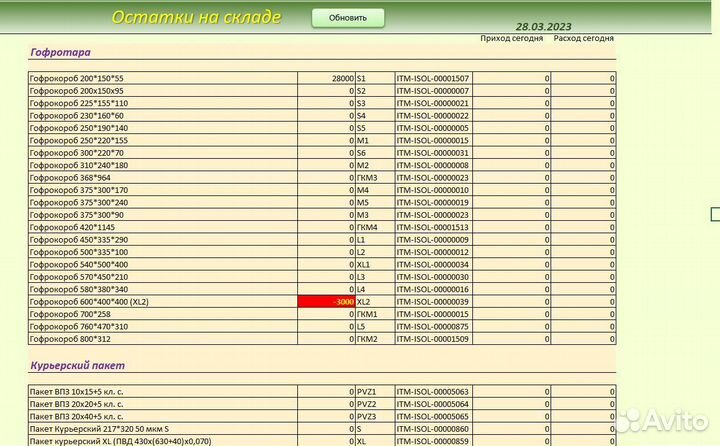Click item code ITM-ISOL-00001507
Screen dimensions: 720x446
pos(433,77)
